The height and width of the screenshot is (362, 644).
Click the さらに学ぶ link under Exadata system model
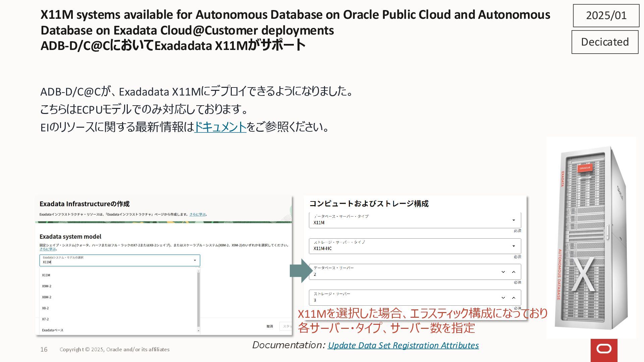[x=48, y=249]
